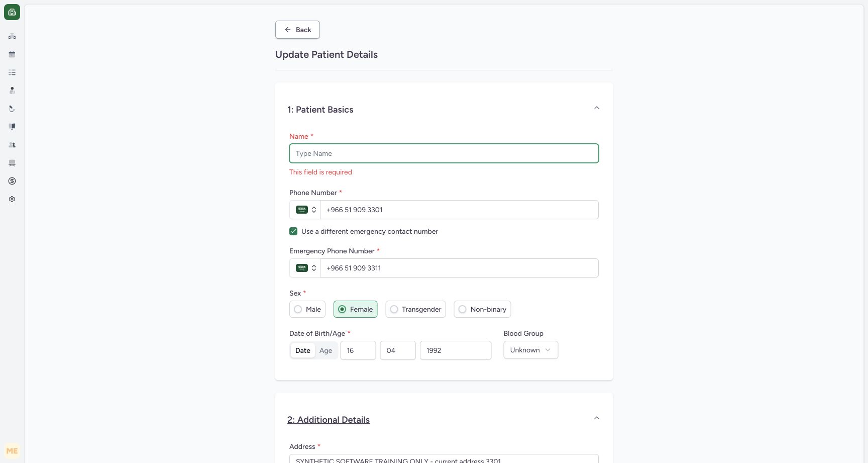Open the Blood Group Unknown dropdown
The height and width of the screenshot is (463, 868).
tap(531, 350)
